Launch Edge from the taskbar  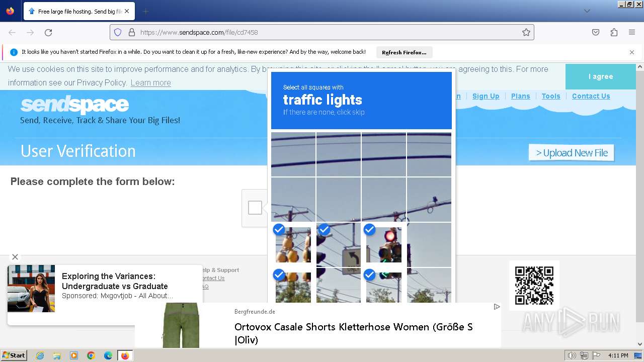[108, 355]
